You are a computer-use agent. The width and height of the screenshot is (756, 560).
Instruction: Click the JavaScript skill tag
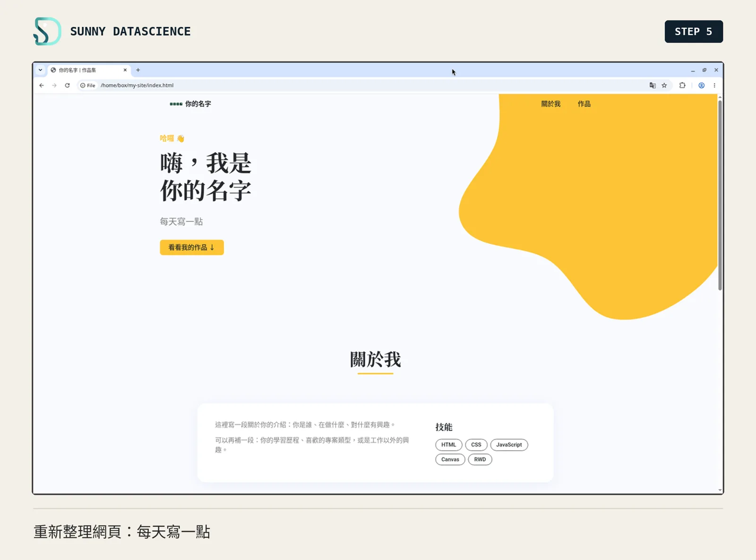(509, 445)
